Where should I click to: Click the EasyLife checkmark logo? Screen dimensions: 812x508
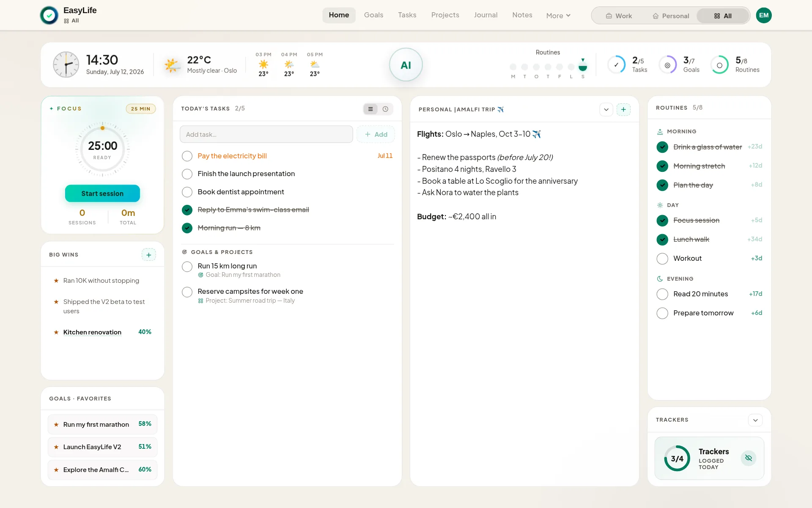(49, 16)
